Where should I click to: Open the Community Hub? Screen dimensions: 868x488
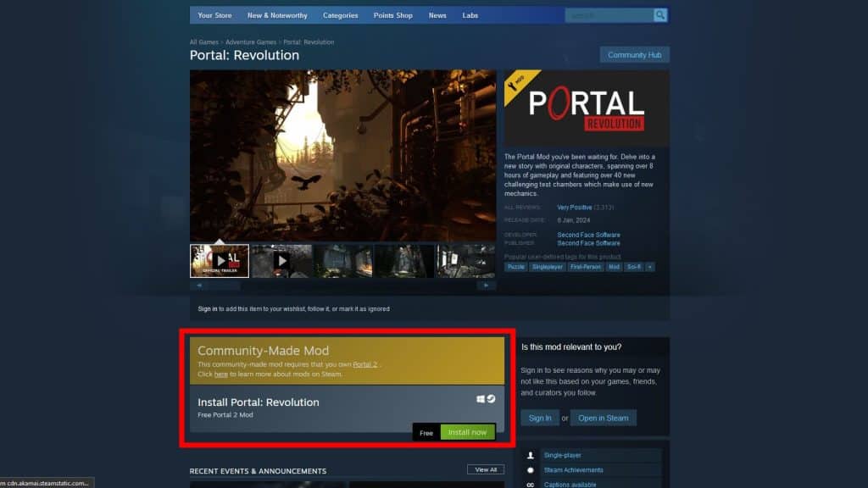(x=634, y=55)
